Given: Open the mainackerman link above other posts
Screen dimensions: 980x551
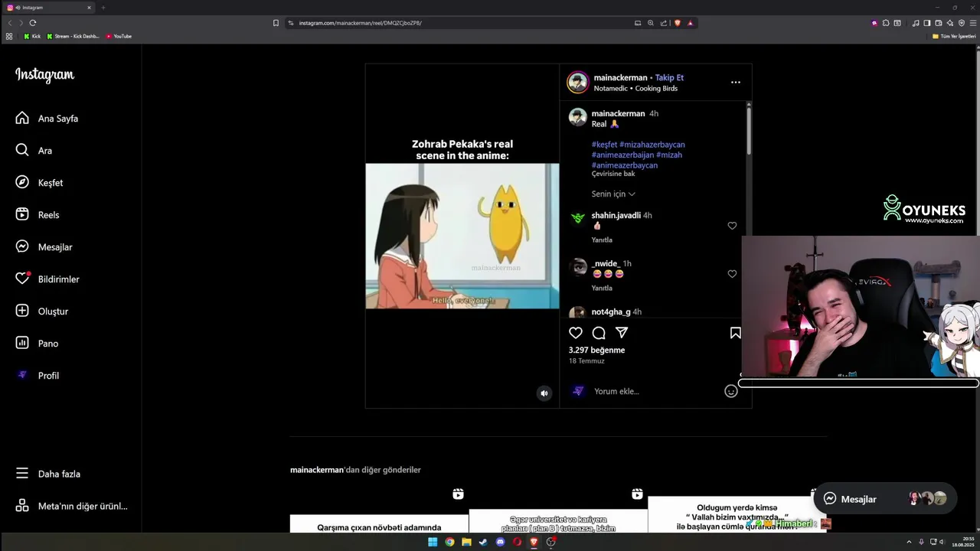Looking at the screenshot, I should [317, 470].
